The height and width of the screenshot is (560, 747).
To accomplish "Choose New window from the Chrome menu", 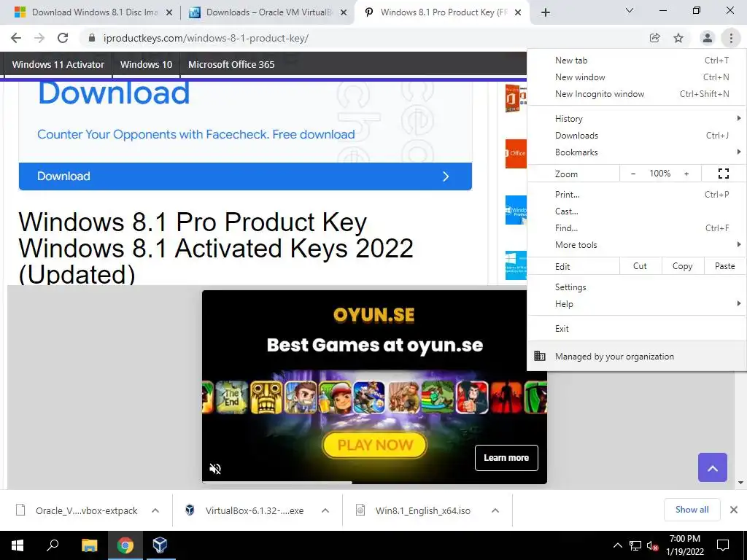I will coord(636,77).
